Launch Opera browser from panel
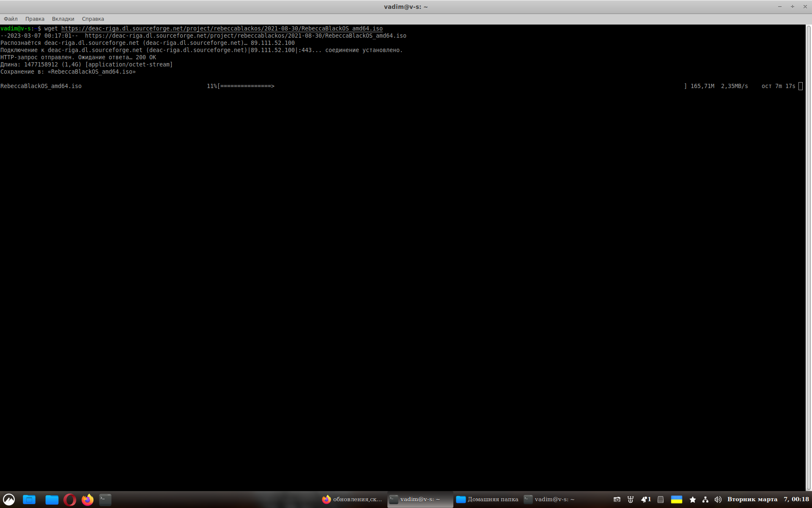The image size is (812, 508). [69, 500]
